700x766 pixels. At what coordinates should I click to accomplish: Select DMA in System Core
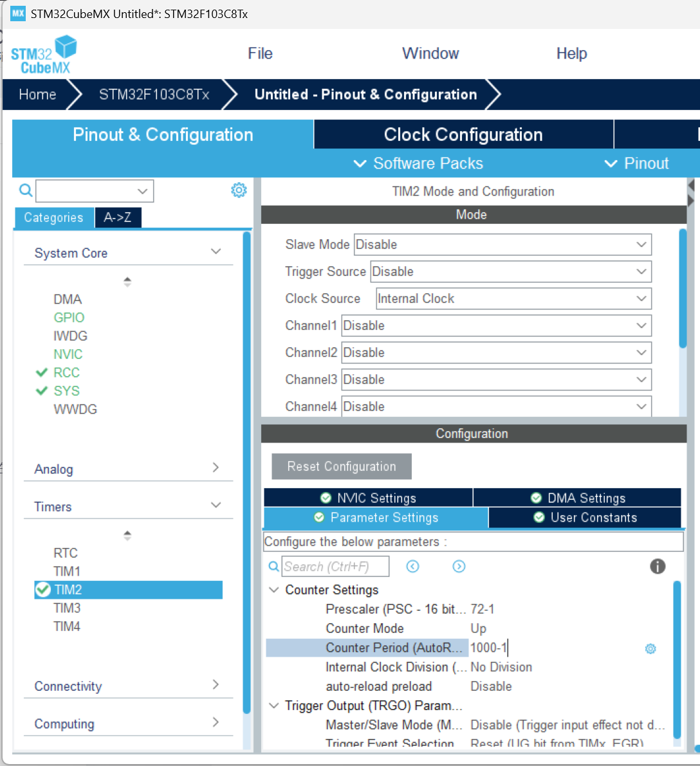pos(68,300)
